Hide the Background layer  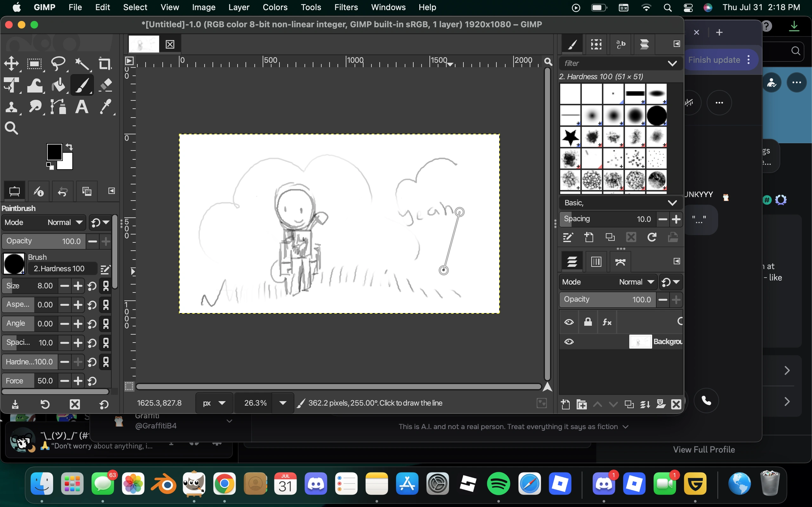click(569, 342)
